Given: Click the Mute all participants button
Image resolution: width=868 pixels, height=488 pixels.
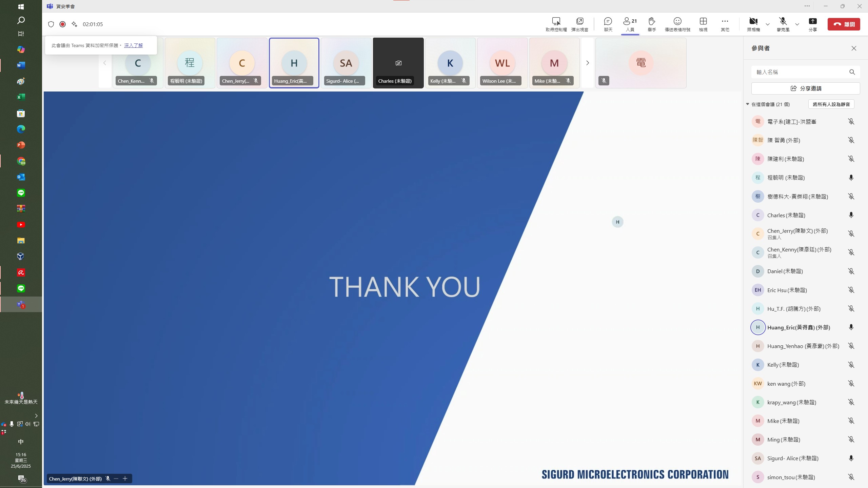Looking at the screenshot, I should click(x=831, y=104).
